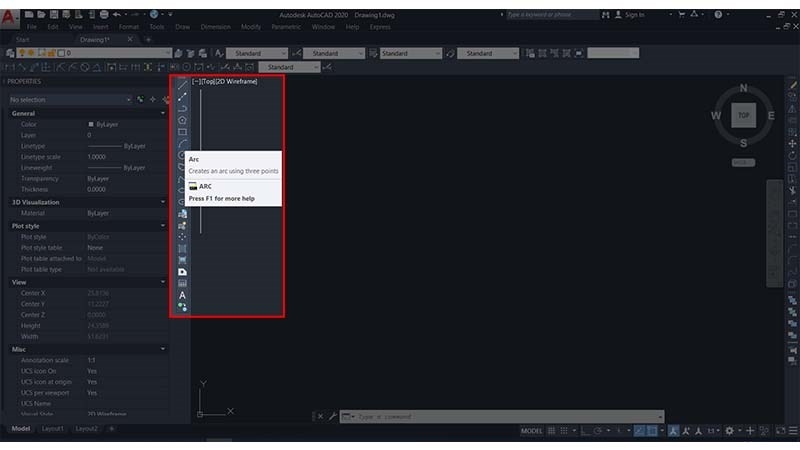Select the Add Selected tool
The image size is (800, 450).
(x=182, y=307)
